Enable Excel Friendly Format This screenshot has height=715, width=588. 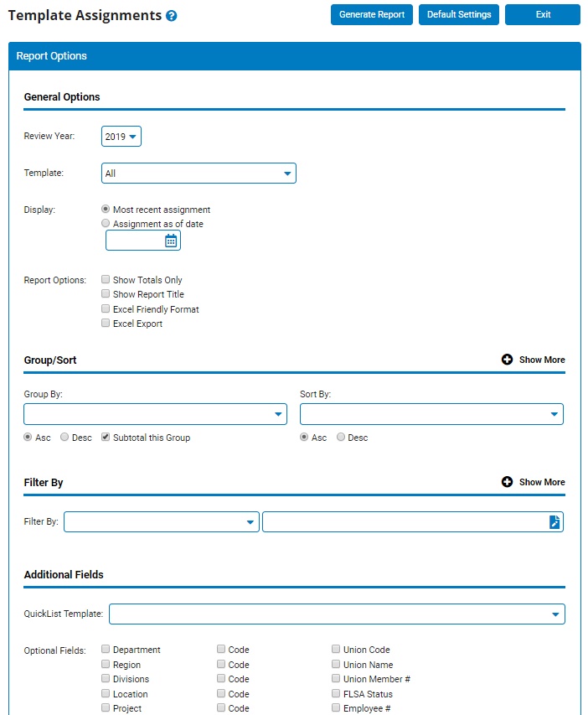point(106,308)
